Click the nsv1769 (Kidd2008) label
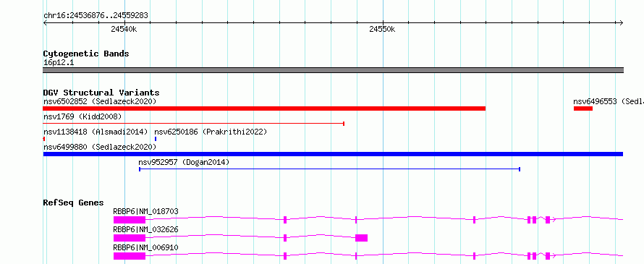This screenshot has width=644, height=264. (x=82, y=116)
